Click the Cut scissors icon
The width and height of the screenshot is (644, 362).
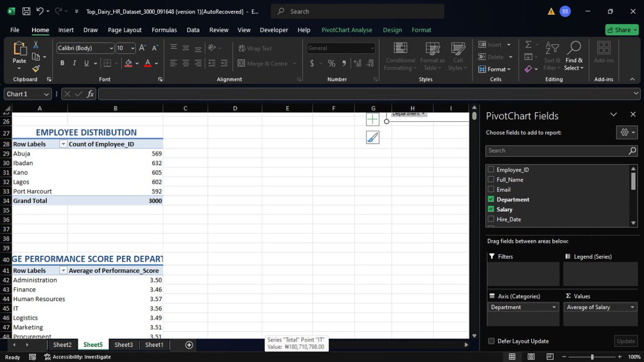click(36, 45)
